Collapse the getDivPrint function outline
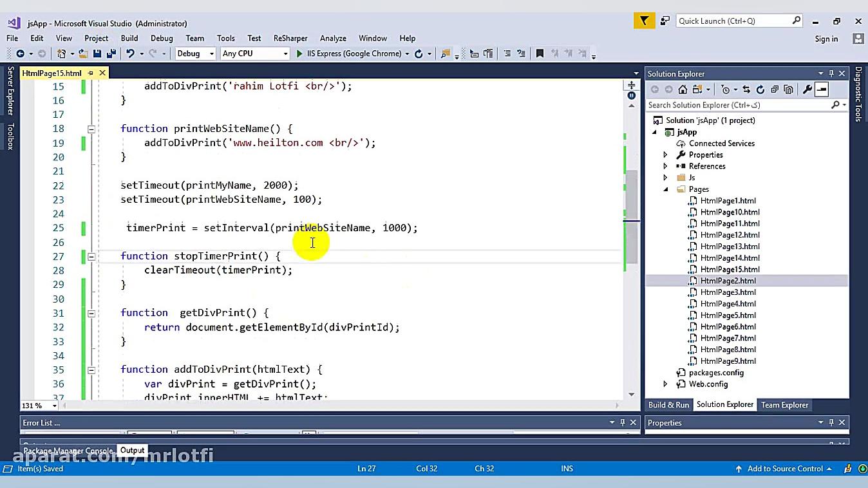This screenshot has height=488, width=868. 91,313
